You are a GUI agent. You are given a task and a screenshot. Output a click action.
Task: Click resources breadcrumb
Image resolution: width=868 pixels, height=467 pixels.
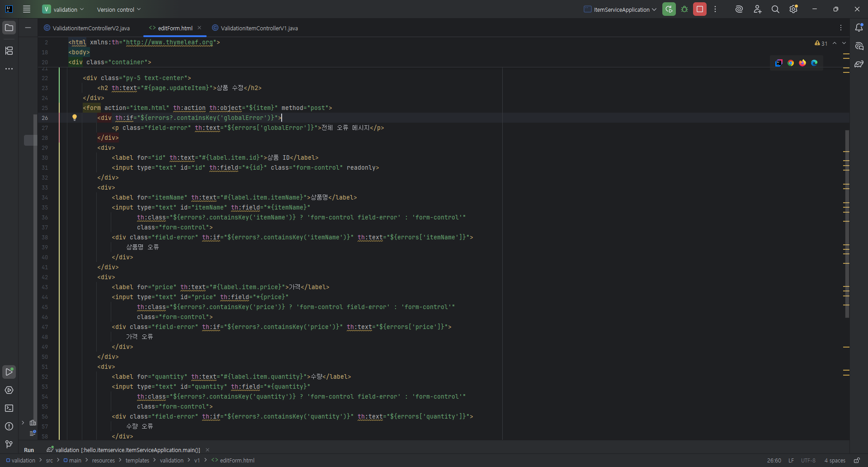[104, 460]
